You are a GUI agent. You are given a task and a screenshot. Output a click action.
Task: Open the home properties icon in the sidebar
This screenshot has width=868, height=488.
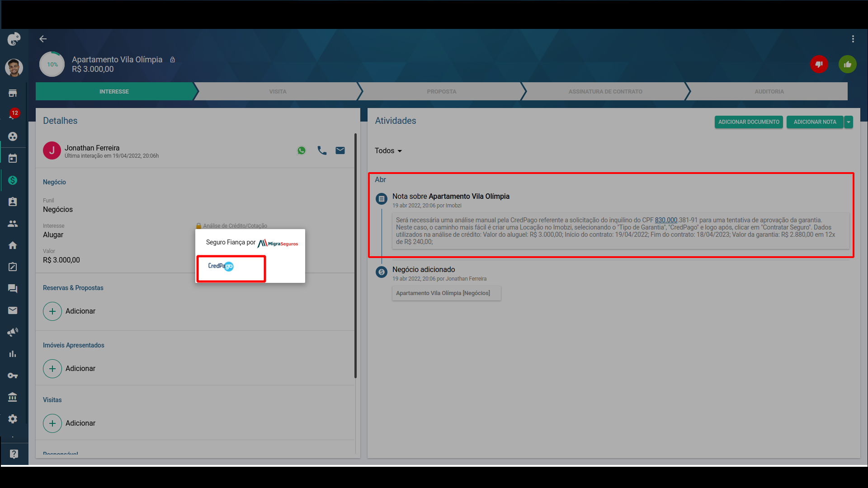pyautogui.click(x=13, y=245)
